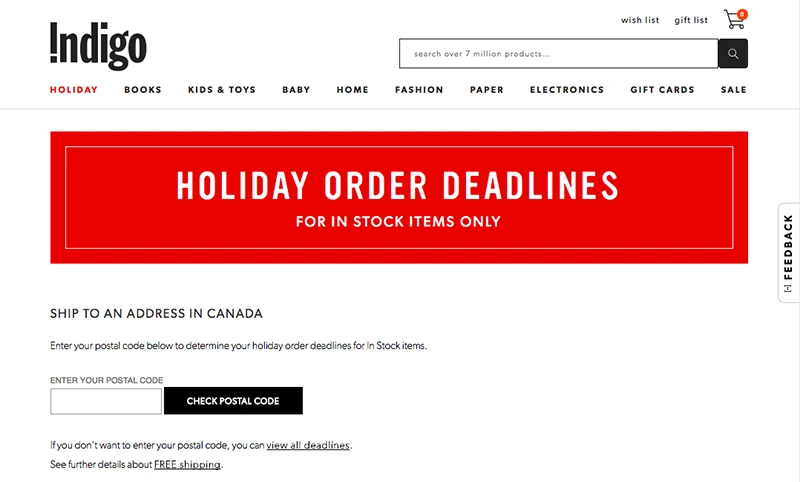Click the magnifying glass search button

coord(733,54)
